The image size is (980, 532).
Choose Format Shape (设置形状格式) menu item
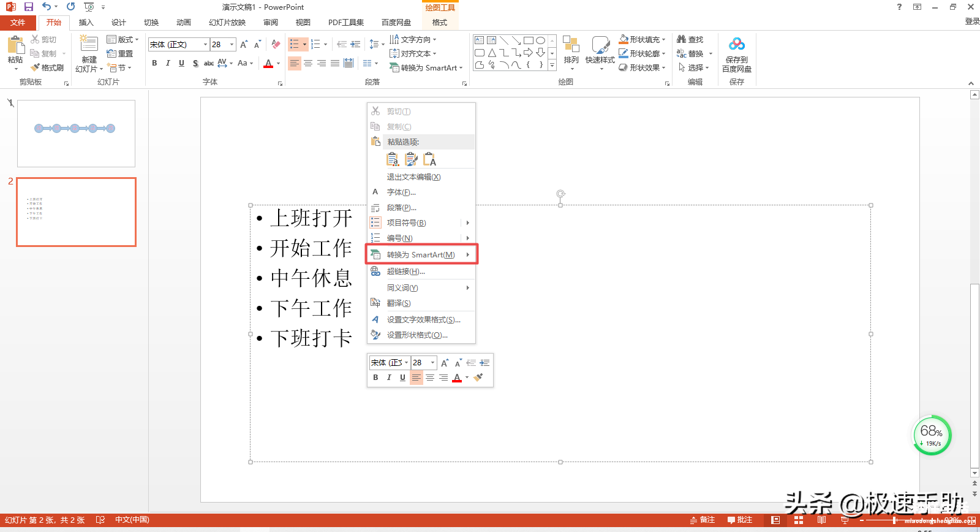tap(421, 335)
